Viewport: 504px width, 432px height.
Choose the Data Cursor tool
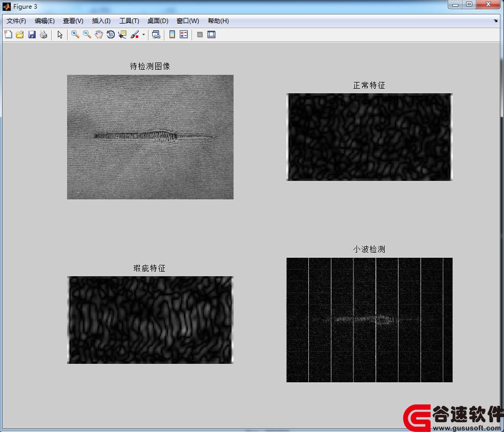[122, 34]
